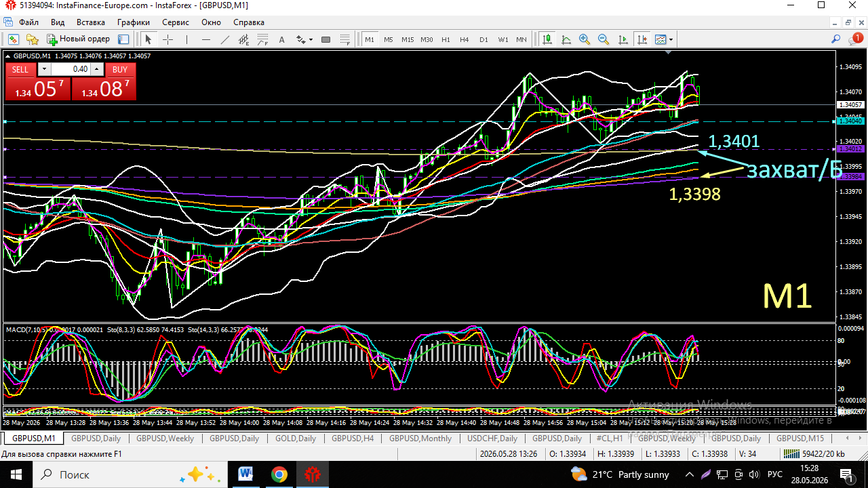Select the standard cursor arrow tool
This screenshot has height=488, width=868.
coord(149,39)
